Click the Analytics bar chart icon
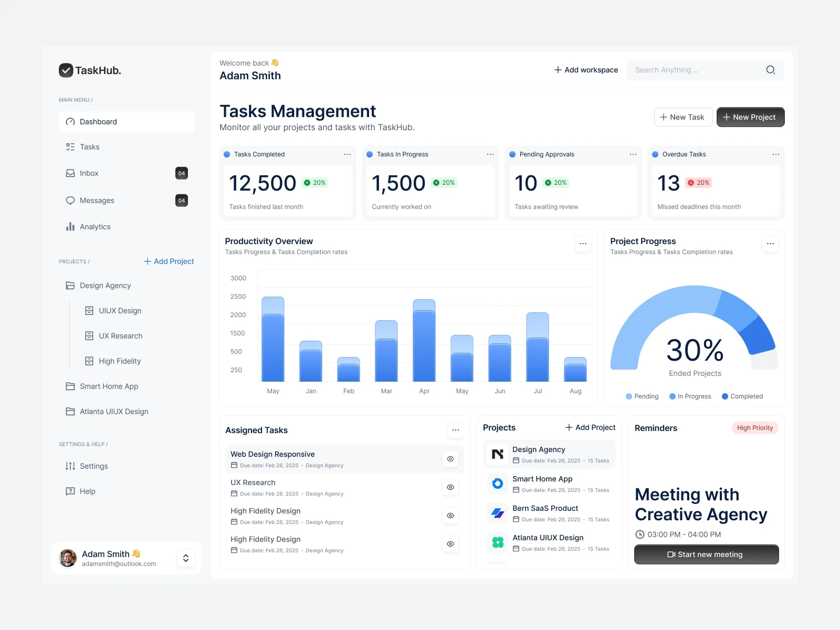 click(70, 227)
